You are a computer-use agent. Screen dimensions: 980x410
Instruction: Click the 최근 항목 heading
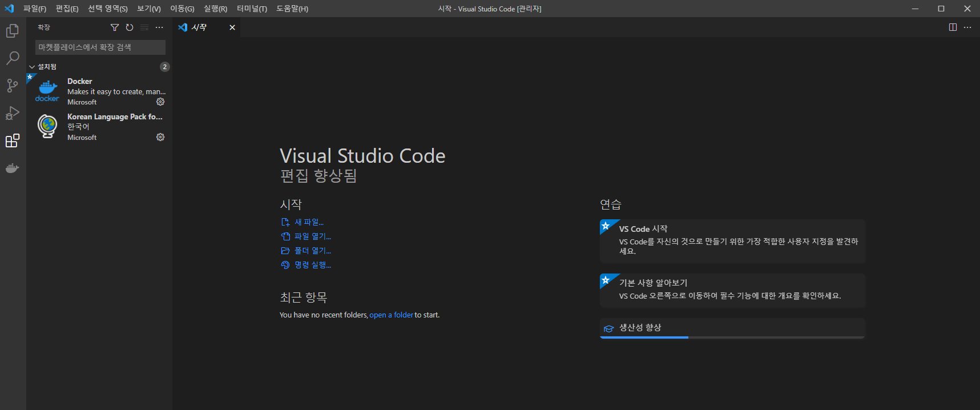coord(303,298)
